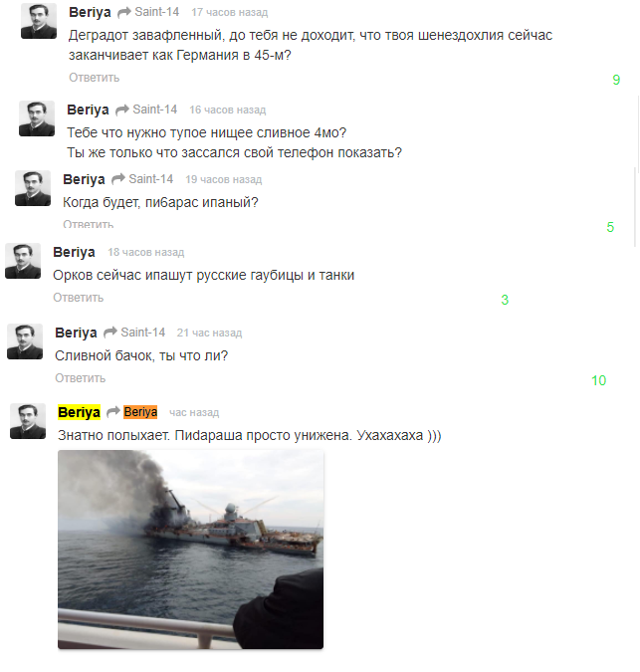640x672 pixels.
Task: Click Ответить under Сливной бачок comment
Action: (x=80, y=378)
